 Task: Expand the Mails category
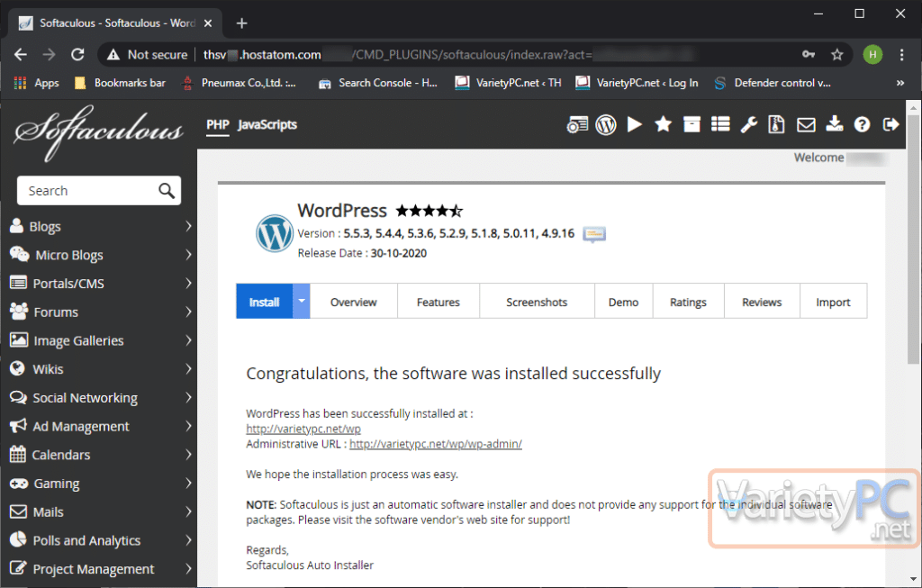[101, 512]
